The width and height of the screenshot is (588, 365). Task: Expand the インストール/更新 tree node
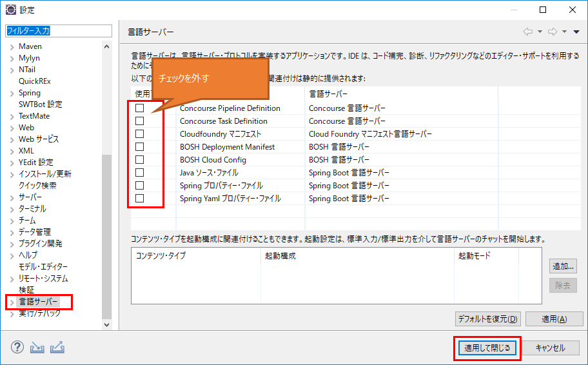[12, 174]
